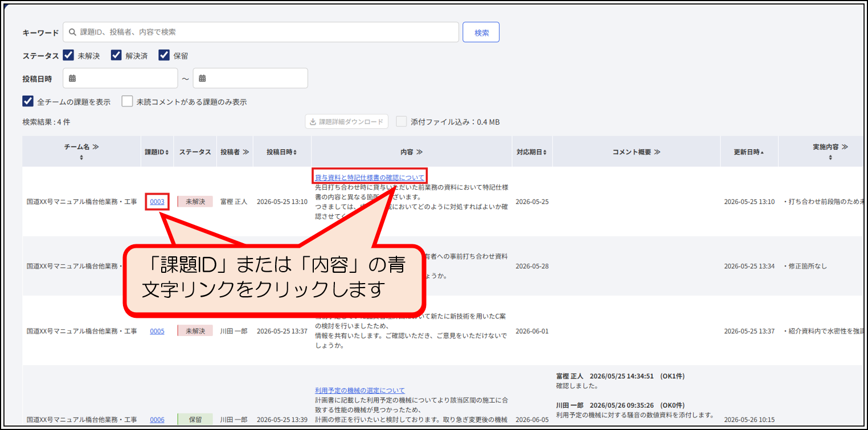Click the keyword search magnifier icon
This screenshot has height=430, width=868.
72,32
